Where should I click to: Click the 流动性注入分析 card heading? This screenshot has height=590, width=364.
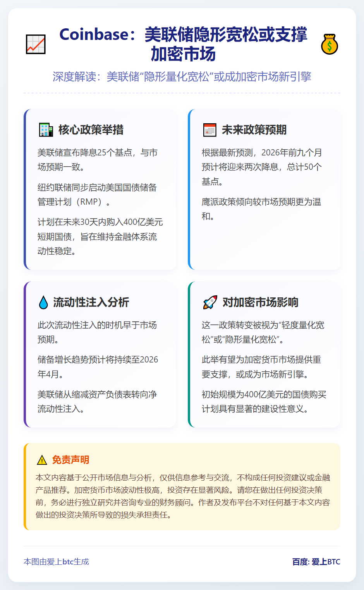tap(91, 302)
